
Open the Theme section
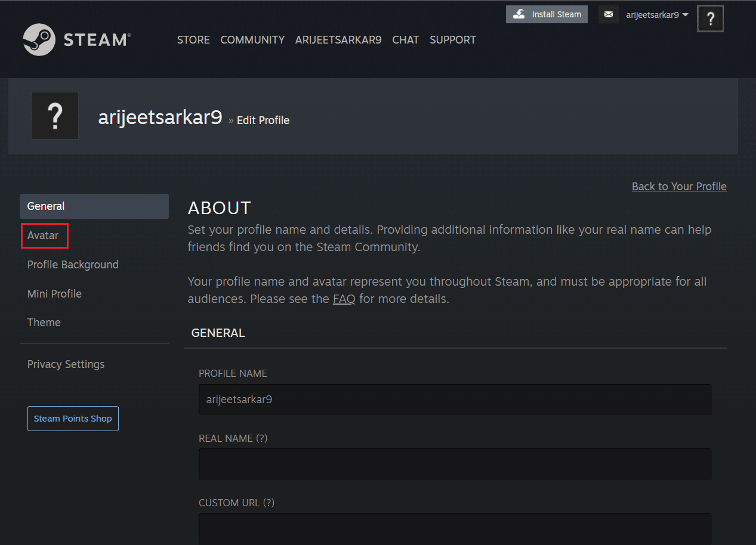(x=44, y=323)
